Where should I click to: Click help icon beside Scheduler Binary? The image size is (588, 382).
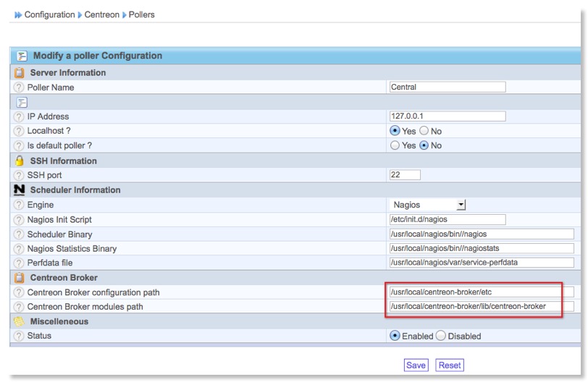19,234
